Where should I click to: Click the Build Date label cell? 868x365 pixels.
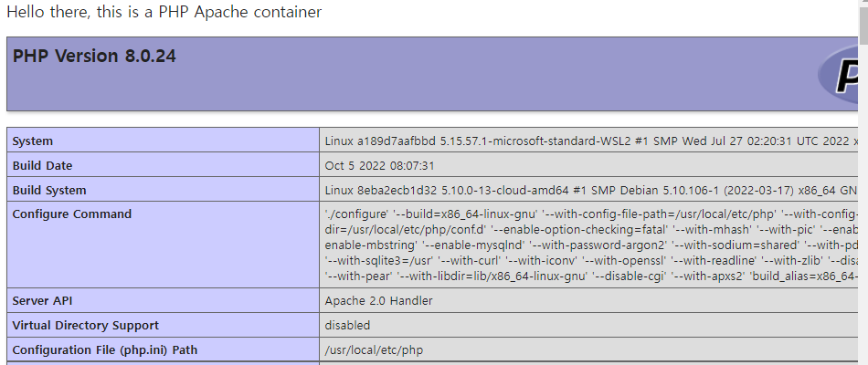click(x=42, y=166)
